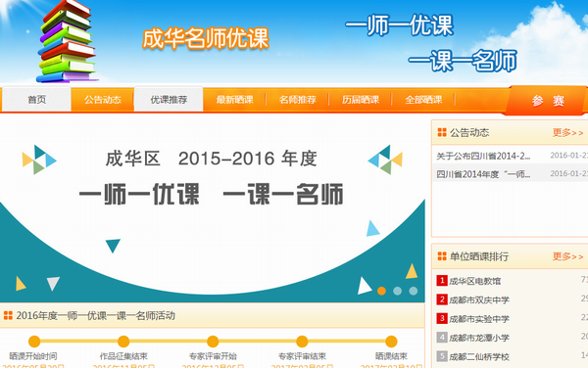Open ranked school 成都市双庆中学
Screen dimensions: 588x368
479,299
